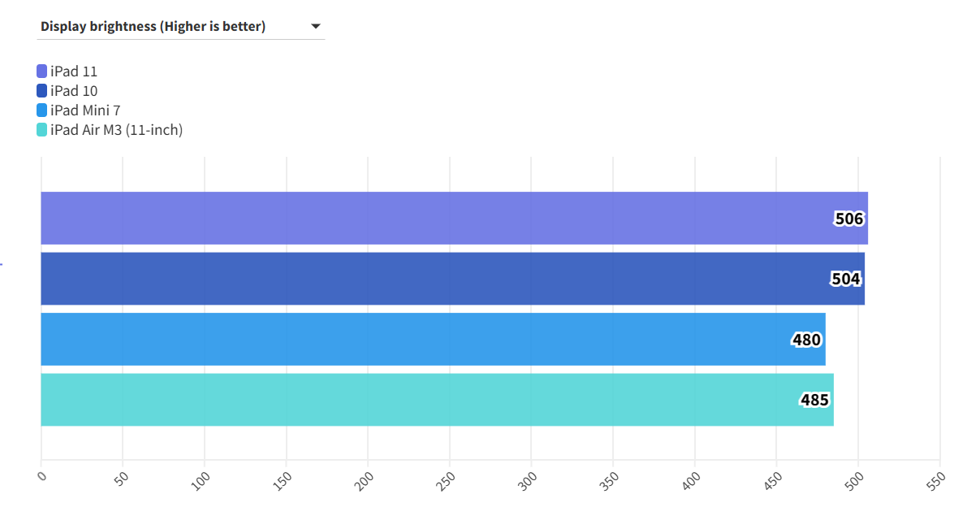Screen dimensions: 980x507
Task: Click the 480 value label
Action: (806, 340)
